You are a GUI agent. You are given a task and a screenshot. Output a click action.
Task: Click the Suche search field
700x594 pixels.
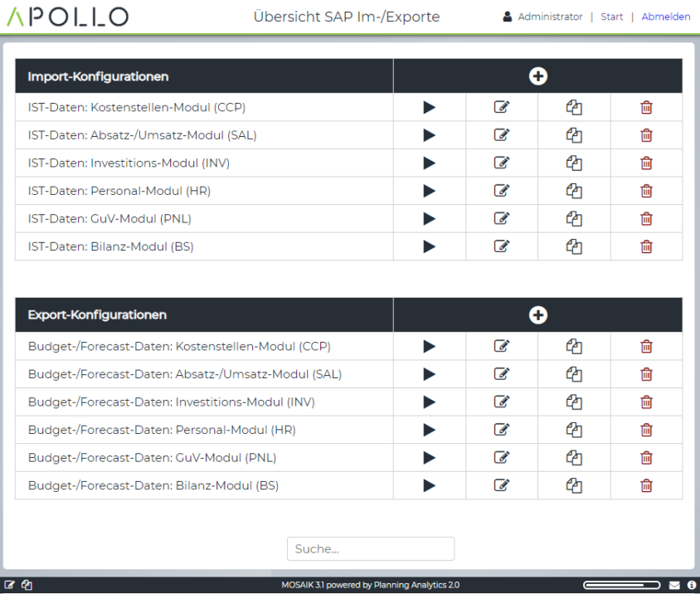370,548
